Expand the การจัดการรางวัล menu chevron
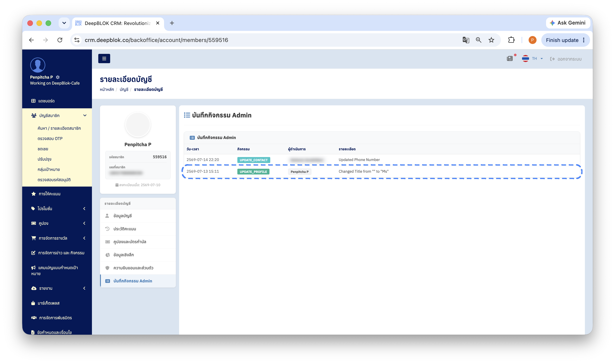Screen dimensions: 615x364 click(x=84, y=238)
